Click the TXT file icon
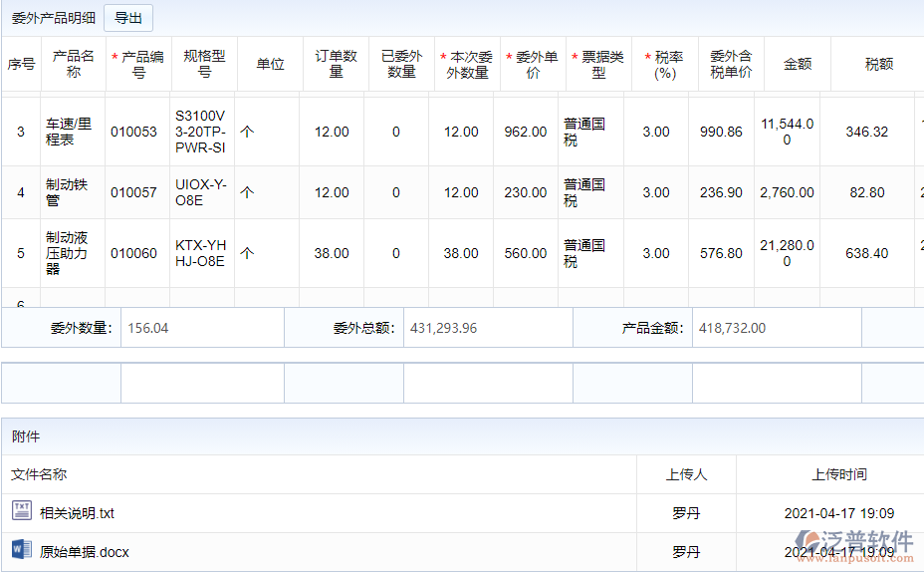 22,512
